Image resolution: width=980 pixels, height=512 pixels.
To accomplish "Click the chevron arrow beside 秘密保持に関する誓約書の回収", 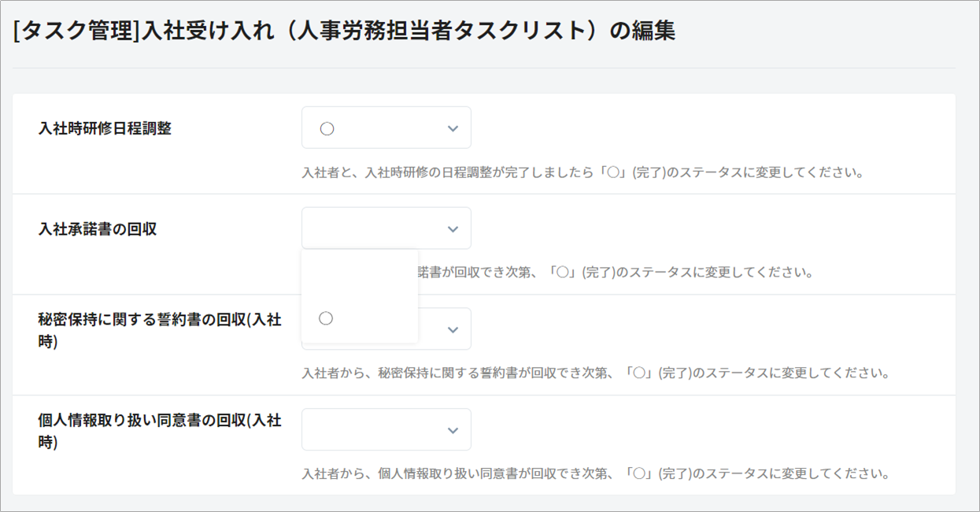I will (453, 329).
